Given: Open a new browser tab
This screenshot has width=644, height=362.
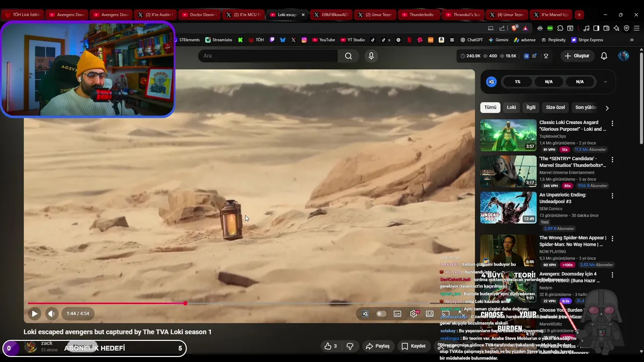Looking at the screenshot, I should (x=579, y=15).
